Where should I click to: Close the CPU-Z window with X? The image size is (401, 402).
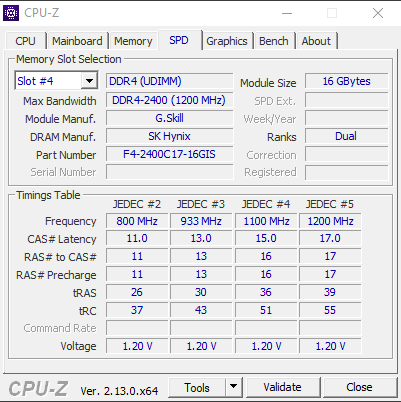(x=378, y=13)
